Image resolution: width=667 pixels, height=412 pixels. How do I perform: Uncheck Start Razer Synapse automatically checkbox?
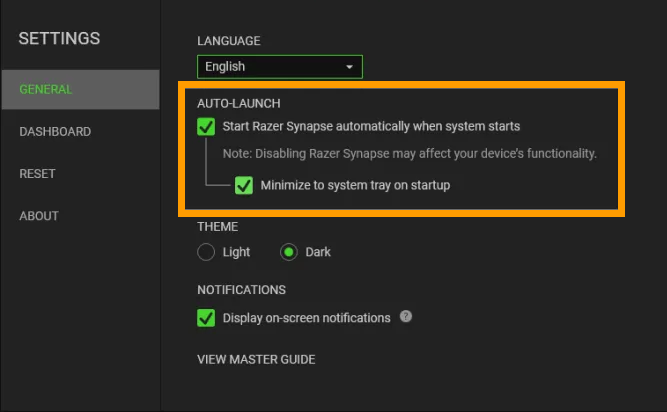click(x=206, y=127)
